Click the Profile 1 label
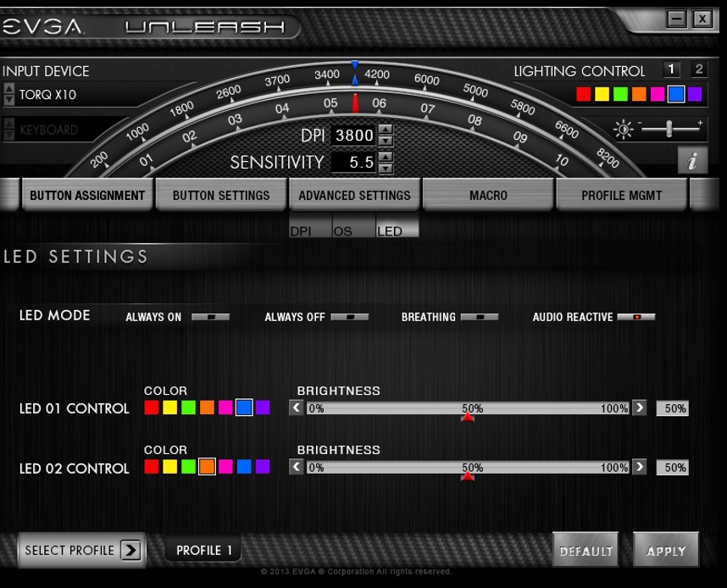 203,550
